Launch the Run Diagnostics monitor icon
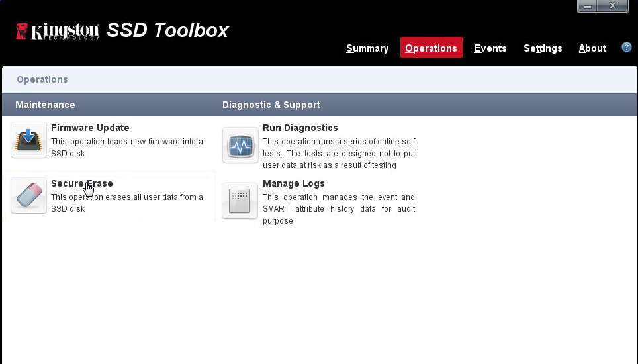 point(240,145)
